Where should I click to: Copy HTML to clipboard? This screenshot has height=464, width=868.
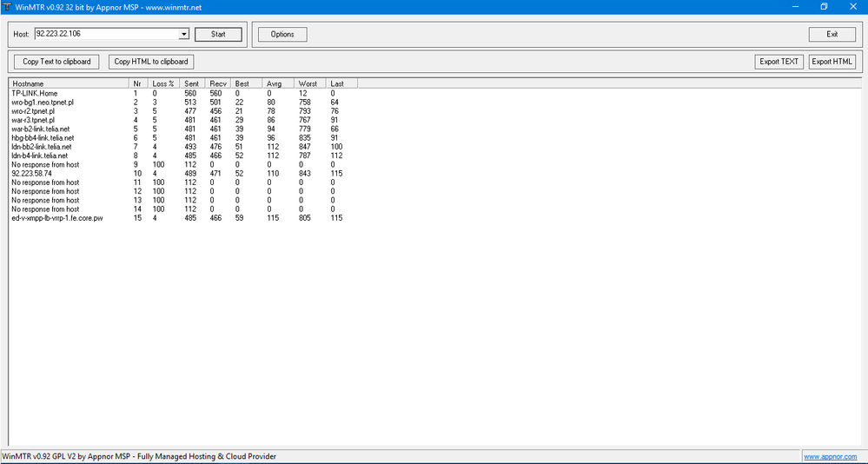click(151, 62)
